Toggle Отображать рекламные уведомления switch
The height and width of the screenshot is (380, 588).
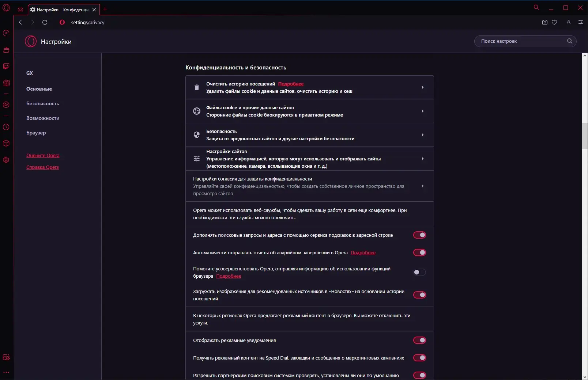[419, 340]
